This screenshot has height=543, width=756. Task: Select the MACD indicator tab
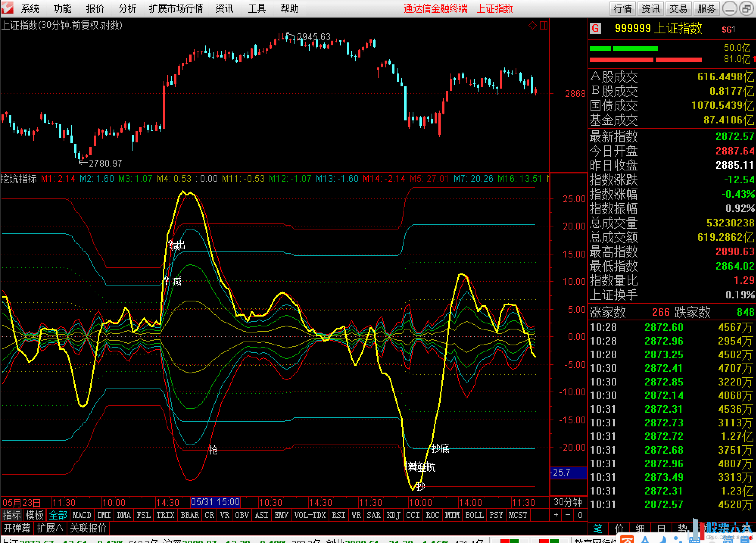coord(82,515)
